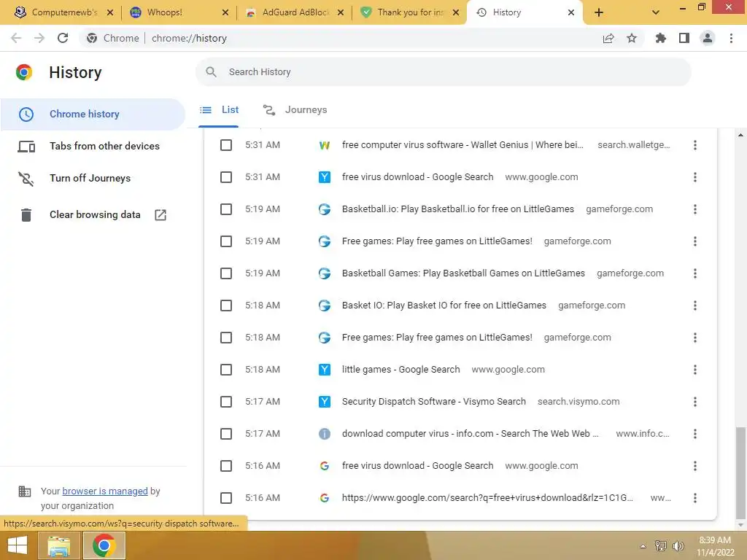Click the trash icon for Clear browsing data
The height and width of the screenshot is (560, 747).
(x=26, y=215)
